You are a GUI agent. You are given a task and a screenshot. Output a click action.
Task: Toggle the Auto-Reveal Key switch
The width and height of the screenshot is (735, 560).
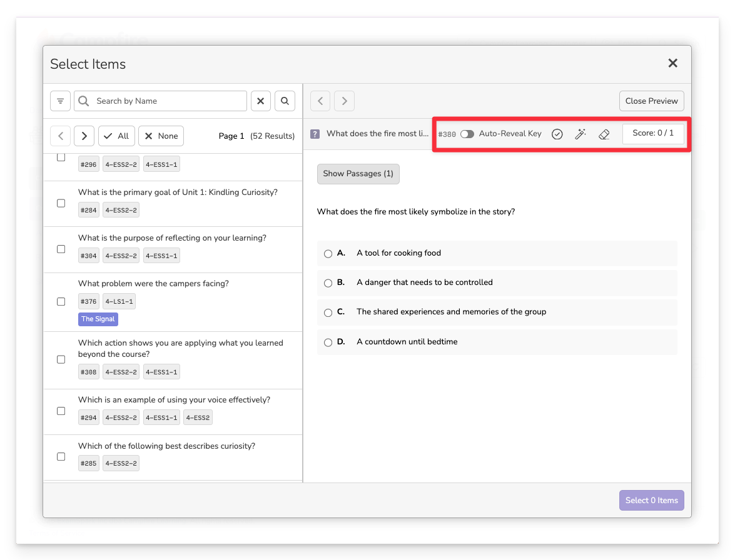[x=467, y=134]
